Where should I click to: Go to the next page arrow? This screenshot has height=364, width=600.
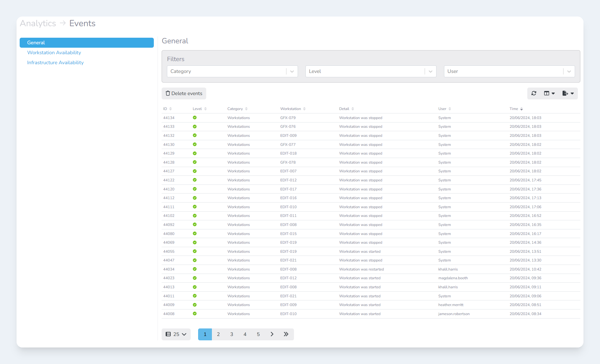(x=272, y=334)
